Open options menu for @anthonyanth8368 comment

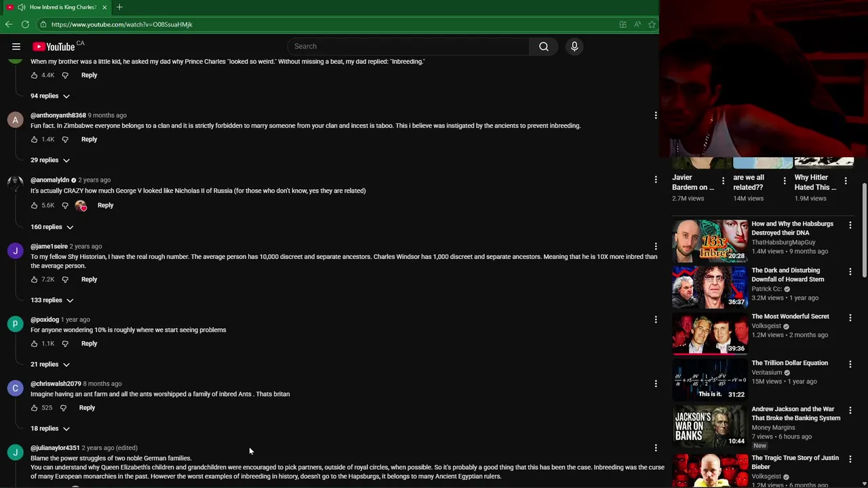(656, 116)
